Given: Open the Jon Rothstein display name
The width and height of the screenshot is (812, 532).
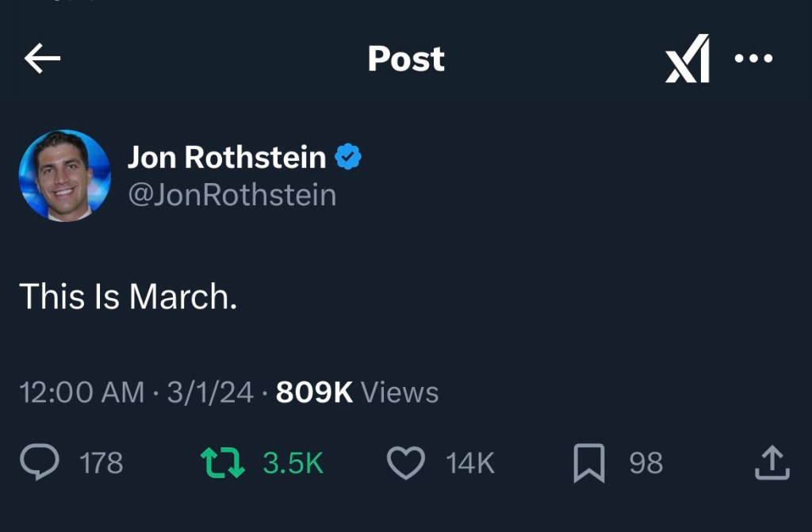Looking at the screenshot, I should coord(227,158).
